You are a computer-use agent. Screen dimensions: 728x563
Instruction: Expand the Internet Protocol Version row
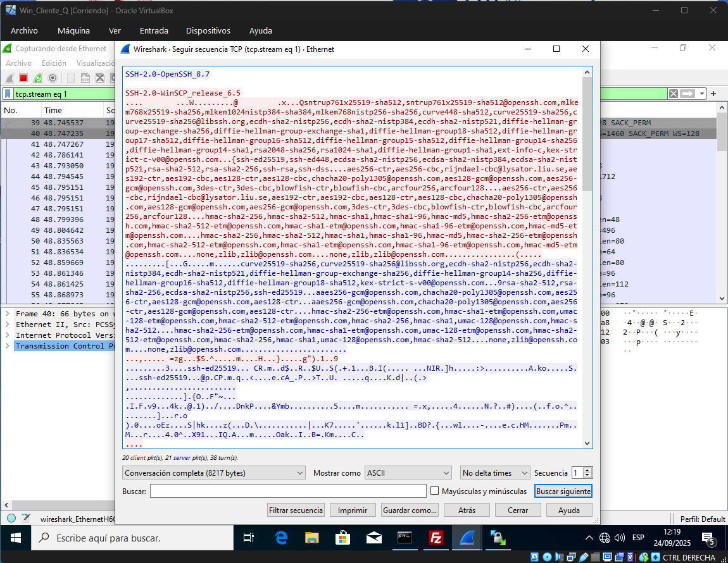pos(8,335)
